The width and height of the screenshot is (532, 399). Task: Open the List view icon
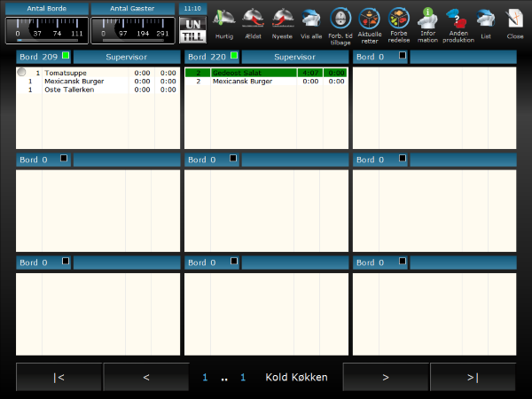click(x=485, y=21)
